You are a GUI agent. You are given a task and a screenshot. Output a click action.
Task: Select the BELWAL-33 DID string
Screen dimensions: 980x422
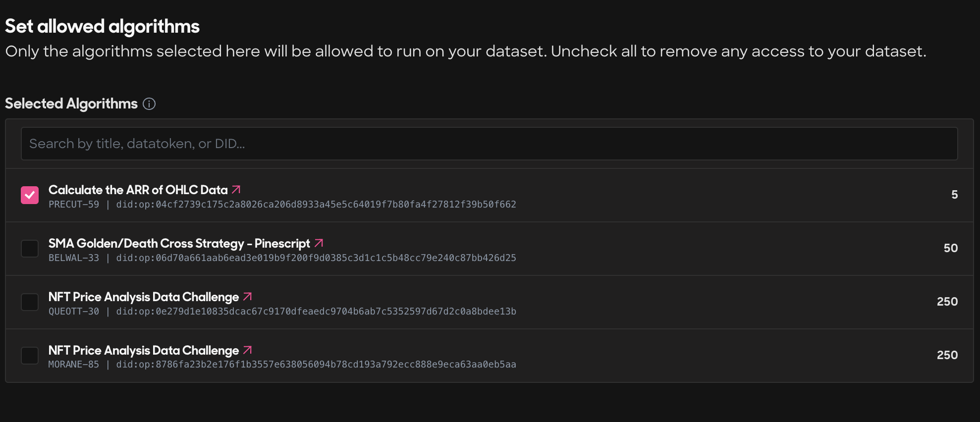316,258
